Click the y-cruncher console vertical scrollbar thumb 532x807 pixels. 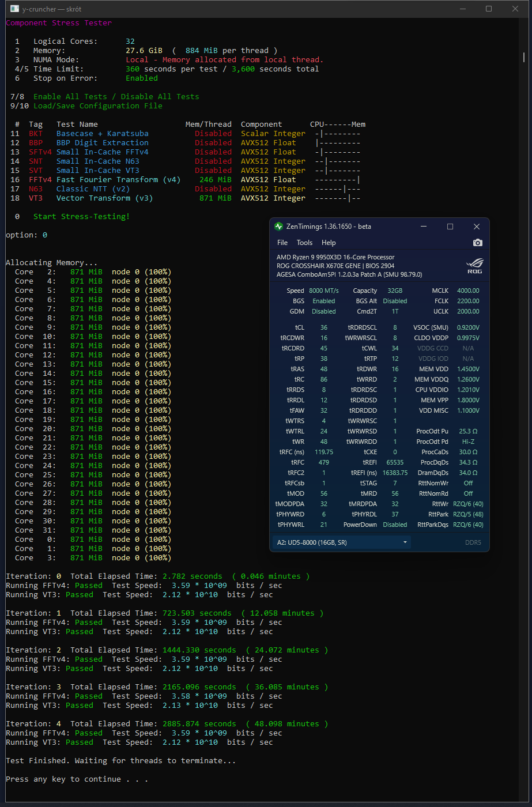tap(523, 56)
